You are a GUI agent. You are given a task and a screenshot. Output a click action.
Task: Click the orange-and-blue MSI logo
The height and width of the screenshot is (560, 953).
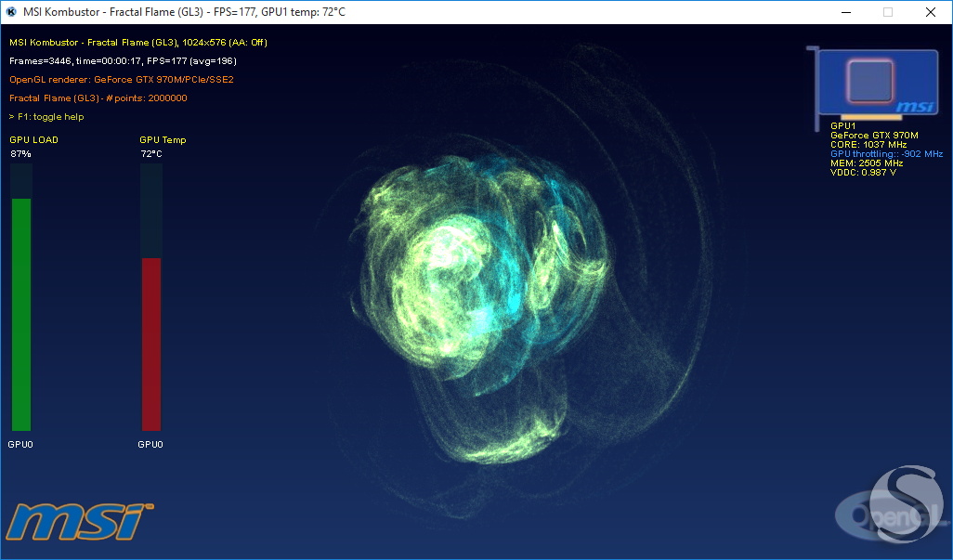point(78,522)
